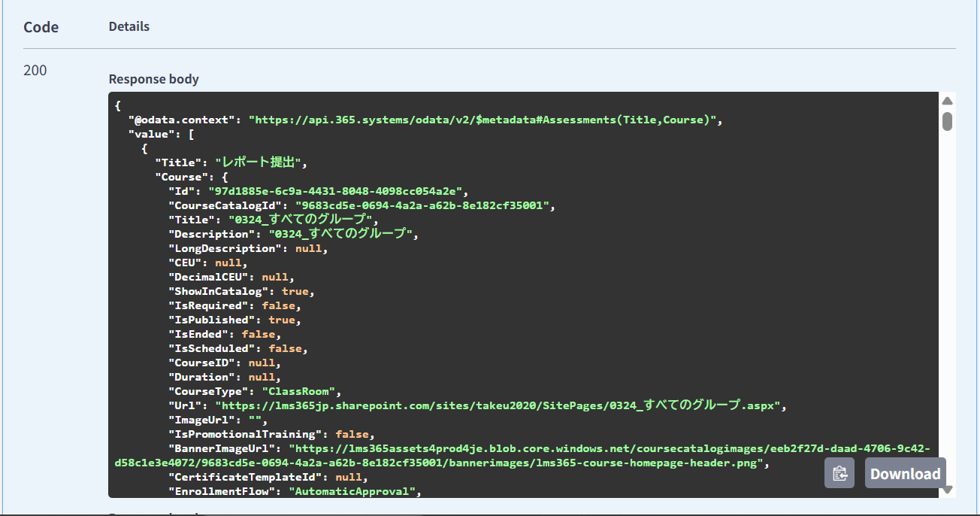
Task: Click the 200 response code
Action: tap(35, 70)
